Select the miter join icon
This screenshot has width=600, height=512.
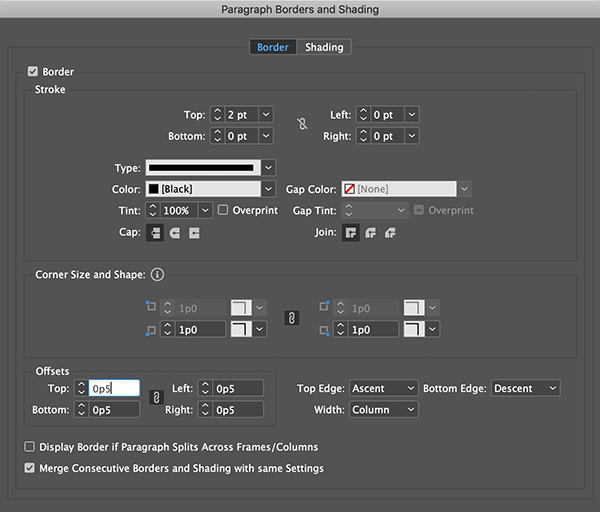click(351, 233)
